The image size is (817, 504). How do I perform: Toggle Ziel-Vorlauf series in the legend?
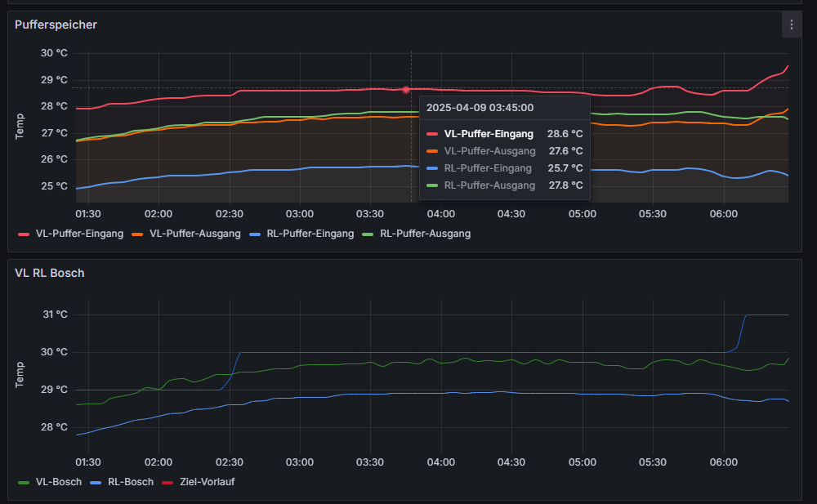207,482
